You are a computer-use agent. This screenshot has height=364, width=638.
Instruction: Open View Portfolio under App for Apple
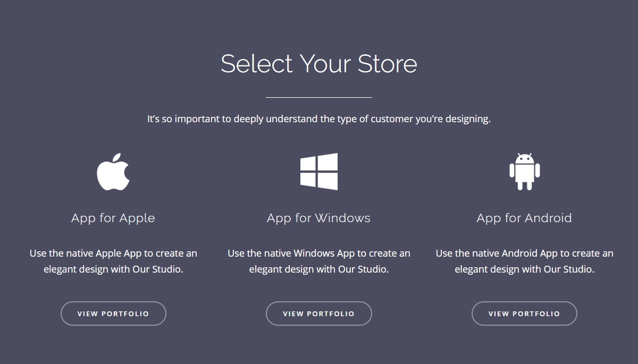113,314
